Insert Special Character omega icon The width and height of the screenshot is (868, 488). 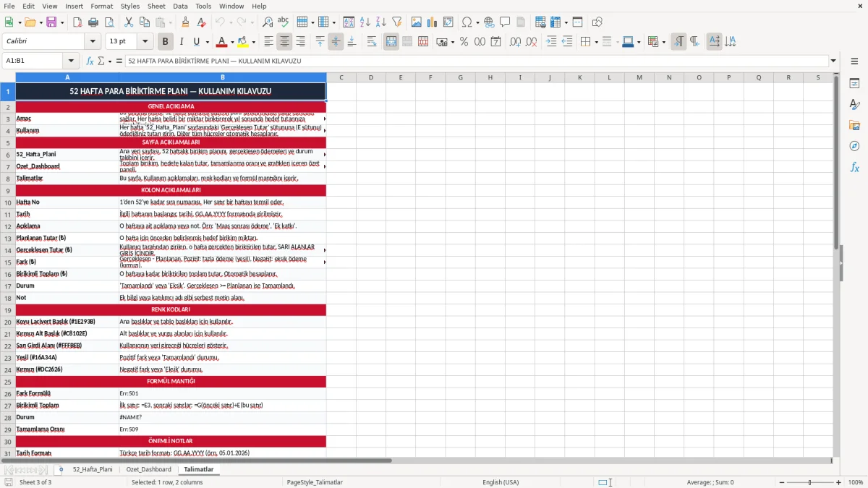point(467,22)
